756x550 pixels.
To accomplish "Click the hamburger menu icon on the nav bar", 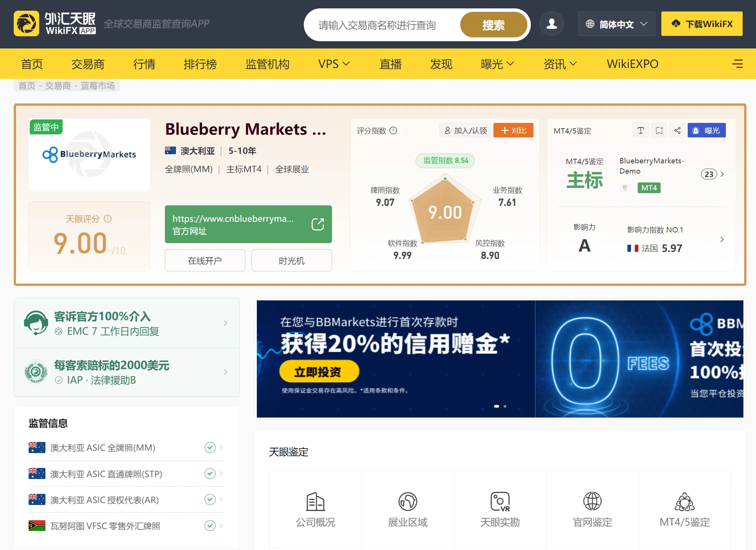I will coord(737,64).
